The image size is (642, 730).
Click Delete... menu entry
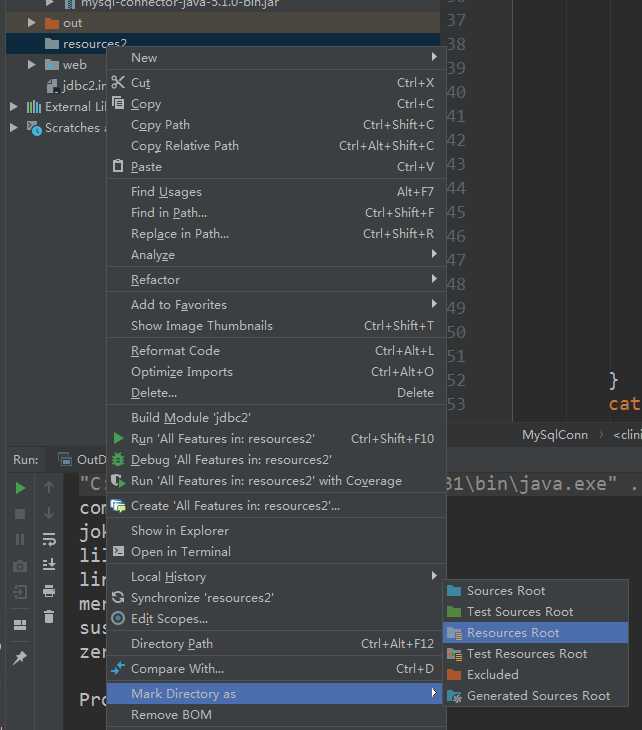click(275, 392)
